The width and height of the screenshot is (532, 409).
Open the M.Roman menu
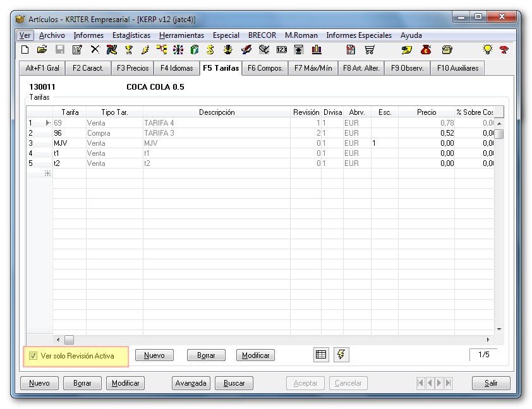coord(301,35)
